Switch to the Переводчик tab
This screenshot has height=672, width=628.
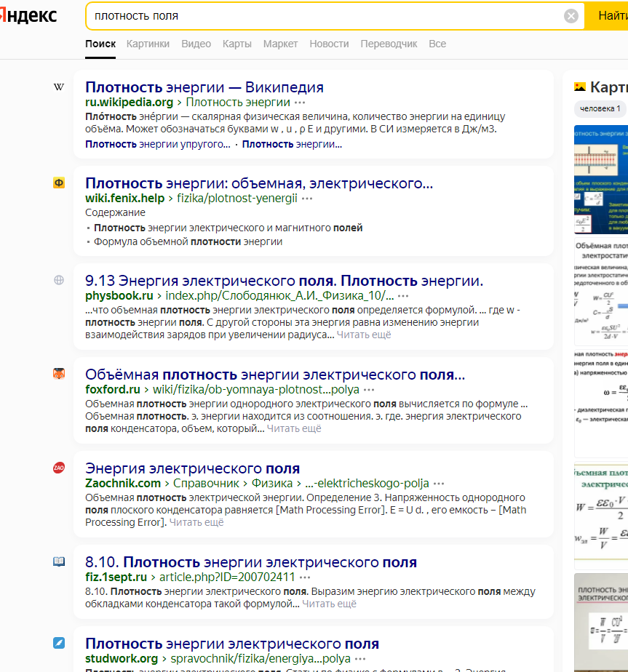[x=389, y=44]
